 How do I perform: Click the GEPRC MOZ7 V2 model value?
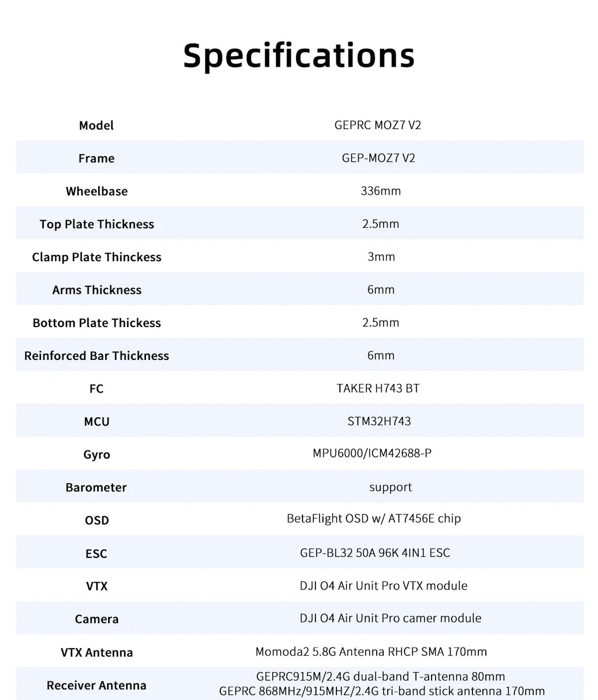(377, 125)
